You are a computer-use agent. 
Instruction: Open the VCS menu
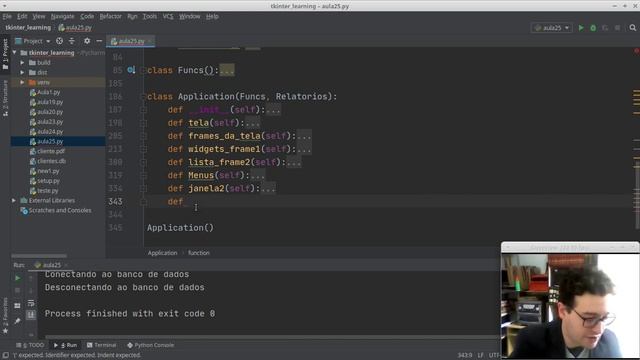click(x=168, y=16)
